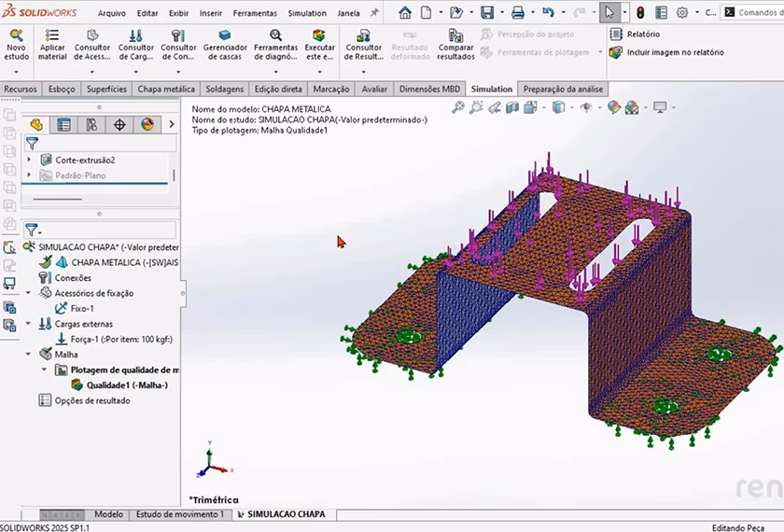Image resolution: width=784 pixels, height=532 pixels.
Task: Click the Edit Appearance color ball icon
Action: [x=614, y=107]
